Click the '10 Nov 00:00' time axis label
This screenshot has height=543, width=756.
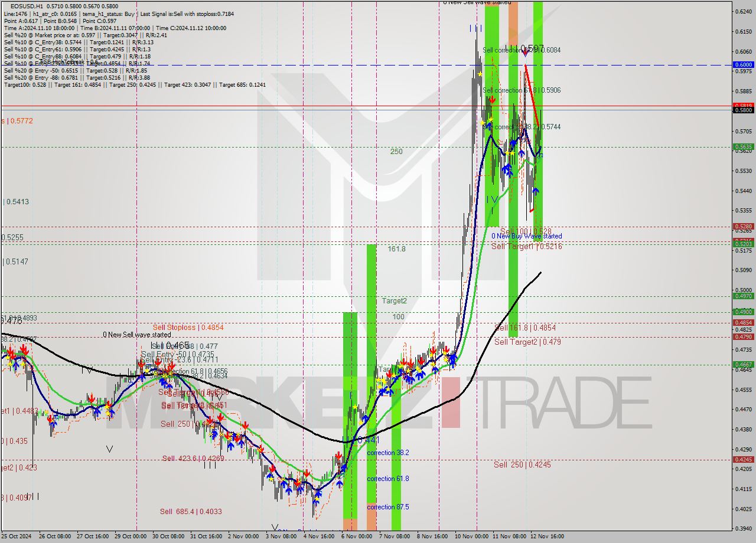(471, 537)
